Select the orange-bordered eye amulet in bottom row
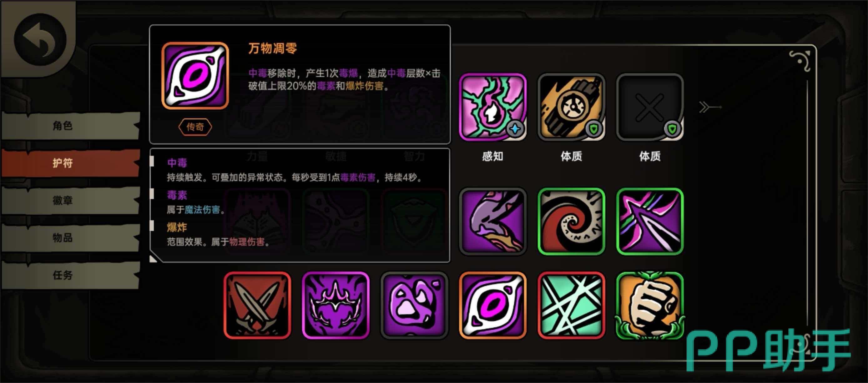The image size is (868, 383). click(x=493, y=305)
